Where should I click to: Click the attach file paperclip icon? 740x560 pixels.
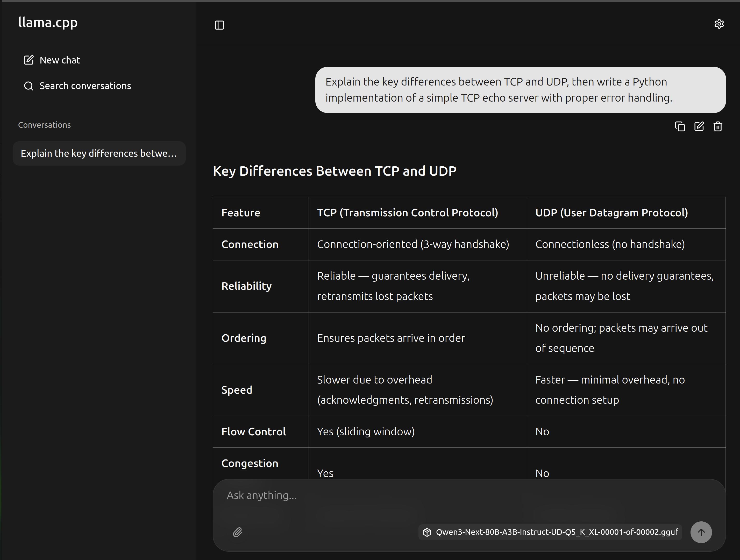click(x=238, y=532)
